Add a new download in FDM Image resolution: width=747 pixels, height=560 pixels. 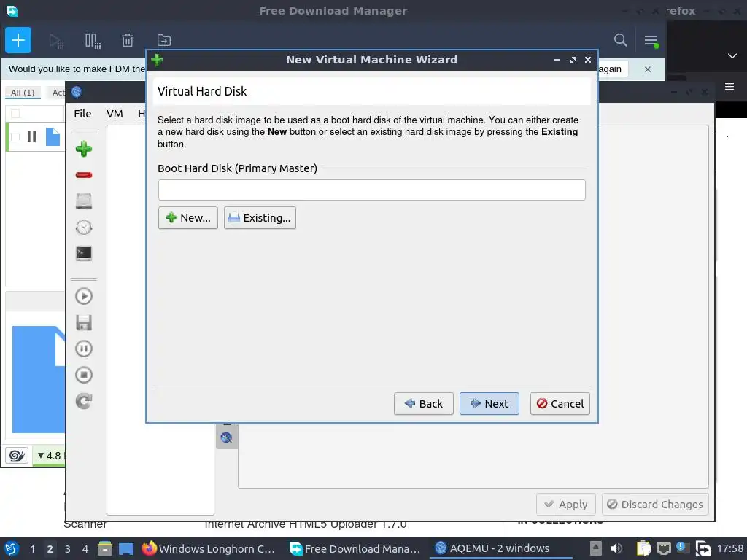(18, 40)
